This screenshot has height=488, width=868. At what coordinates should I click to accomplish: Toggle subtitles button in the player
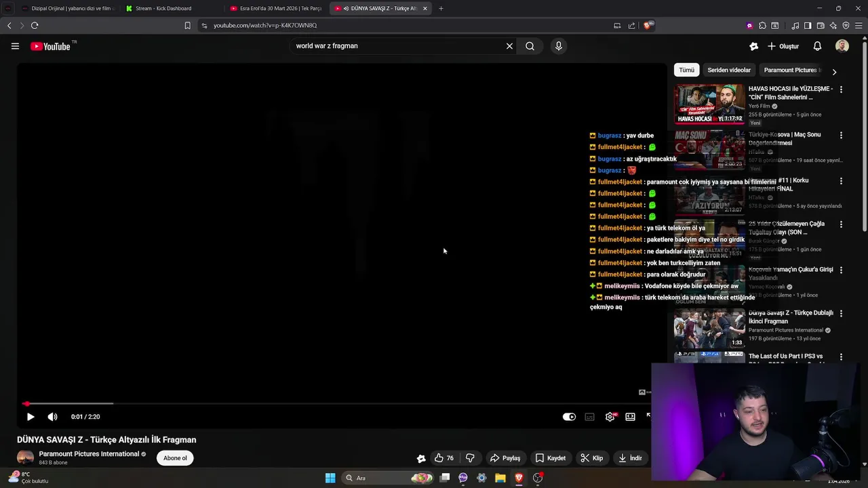589,417
